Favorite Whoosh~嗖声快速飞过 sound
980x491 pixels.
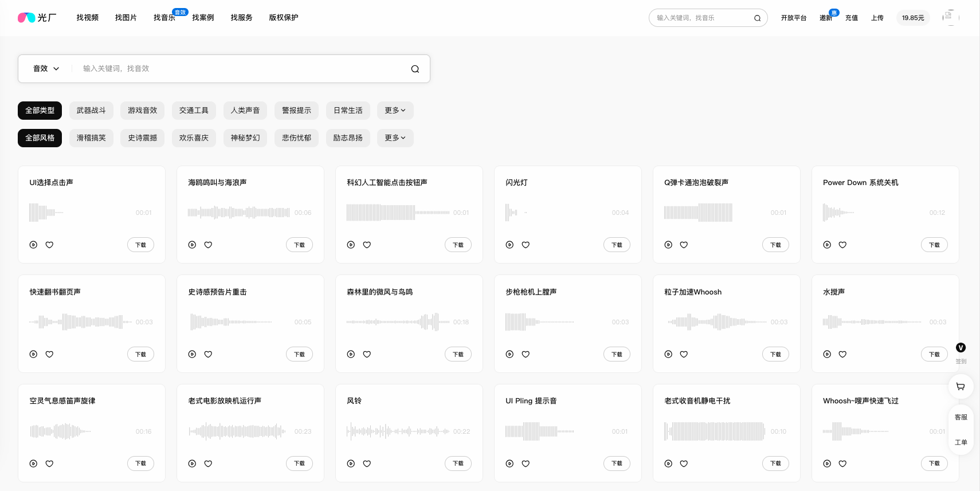tap(842, 463)
